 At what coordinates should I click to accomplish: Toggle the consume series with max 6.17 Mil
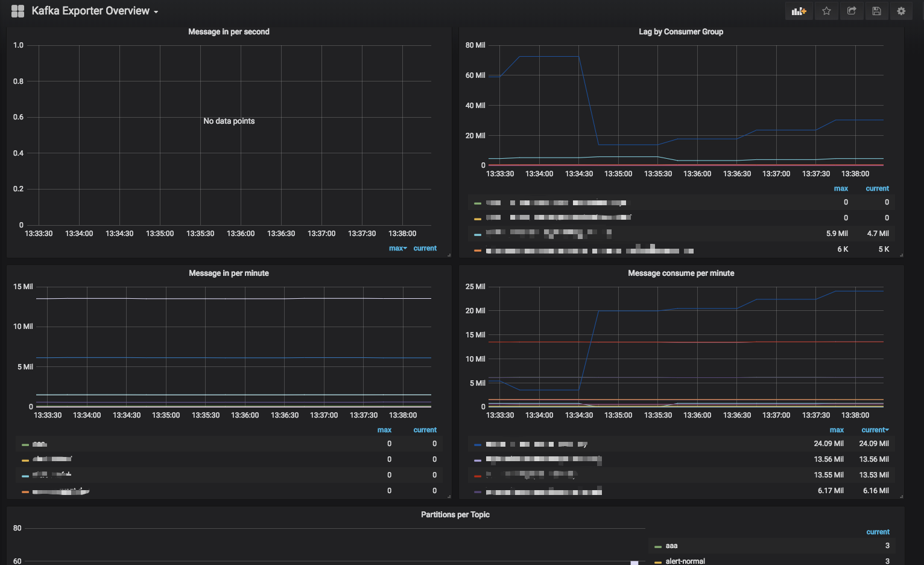[544, 492]
